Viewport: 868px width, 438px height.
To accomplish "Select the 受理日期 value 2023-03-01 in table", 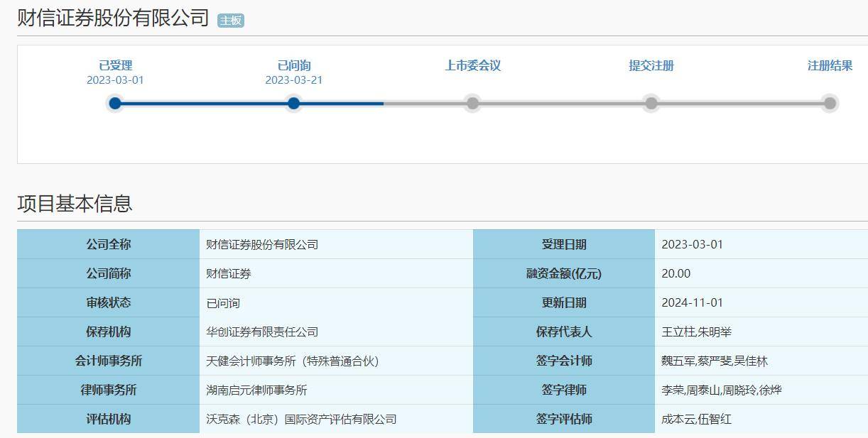I will point(692,244).
